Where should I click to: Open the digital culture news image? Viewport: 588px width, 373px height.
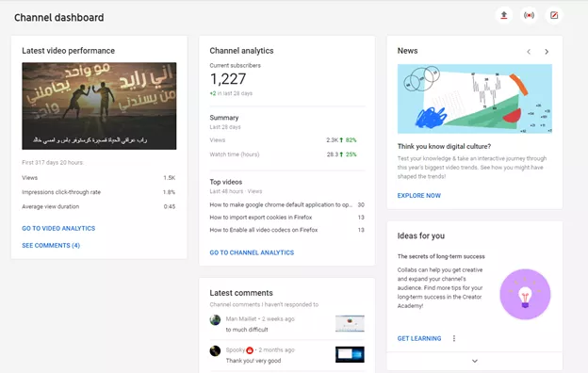pos(475,99)
